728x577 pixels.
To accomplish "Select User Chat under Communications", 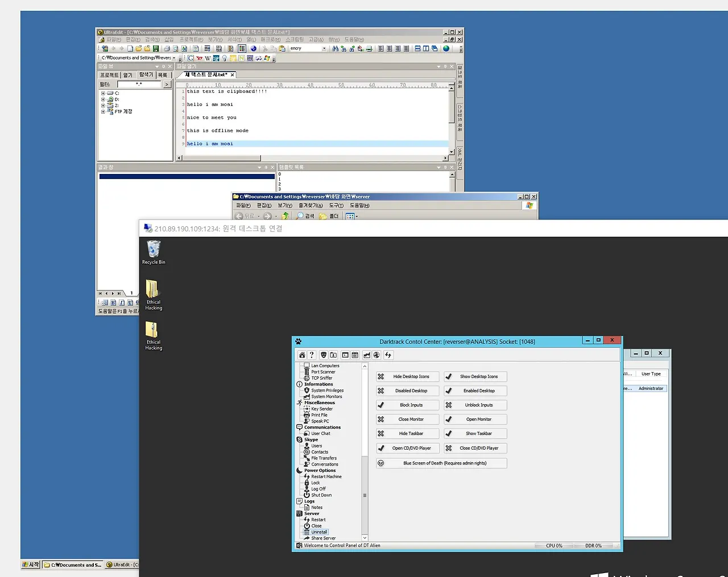I will tap(321, 434).
